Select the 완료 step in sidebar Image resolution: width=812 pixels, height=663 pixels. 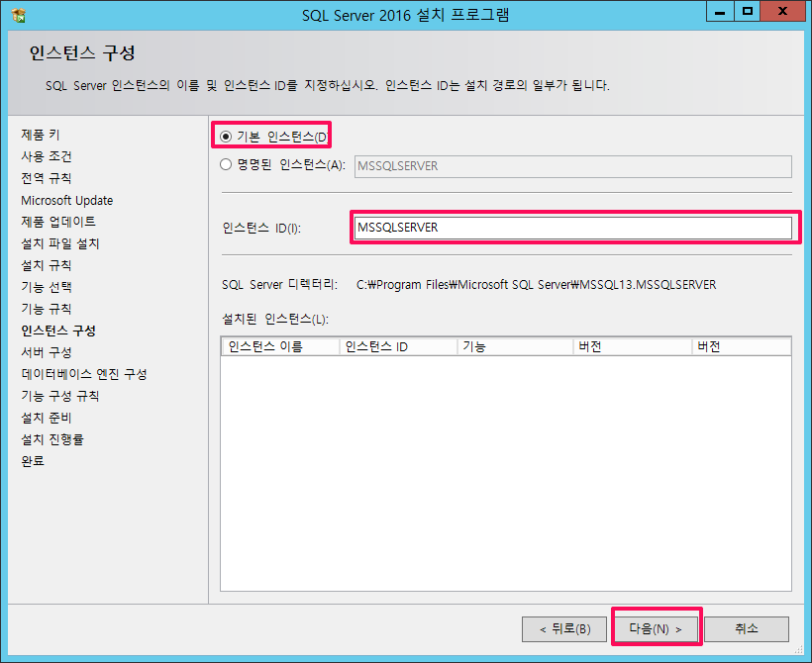(x=33, y=461)
